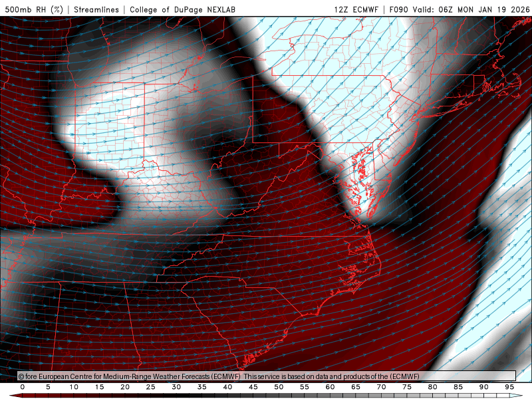The height and width of the screenshot is (399, 532).
Task: Click the '10' value on the color scale
Action: click(x=74, y=387)
